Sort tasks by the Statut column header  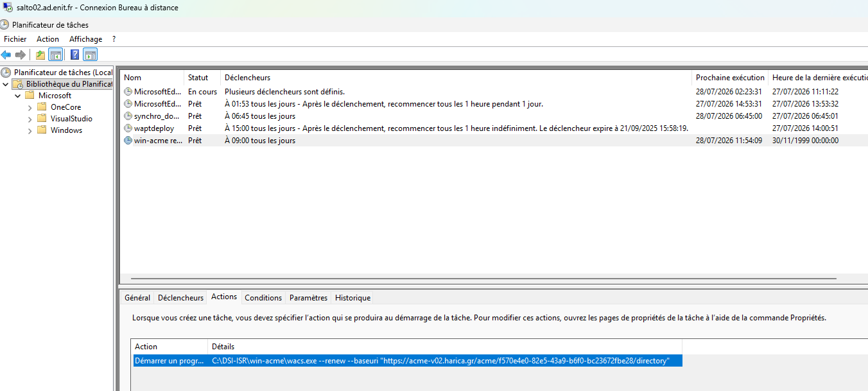click(x=202, y=78)
